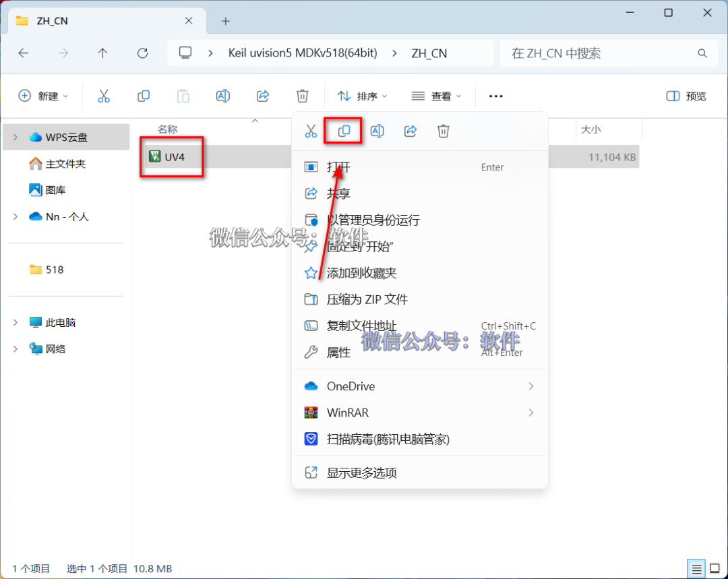
Task: Go back with the left arrow
Action: click(x=23, y=53)
